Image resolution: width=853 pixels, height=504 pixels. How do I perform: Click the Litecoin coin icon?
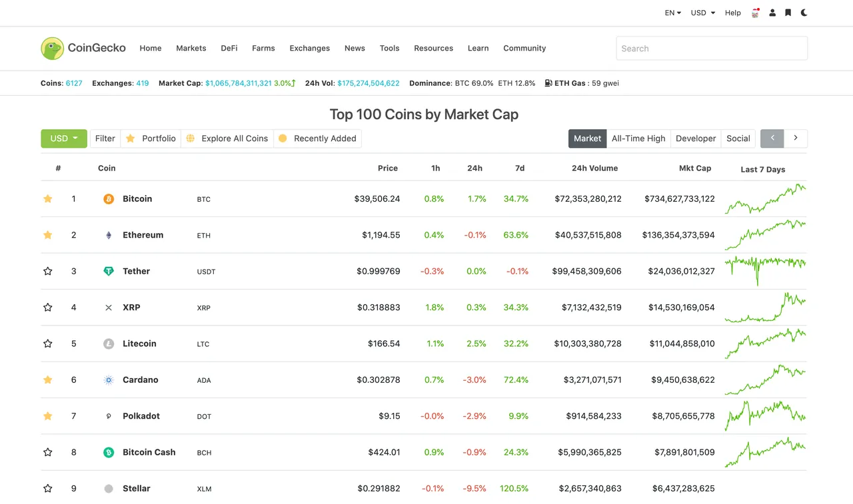(x=109, y=344)
